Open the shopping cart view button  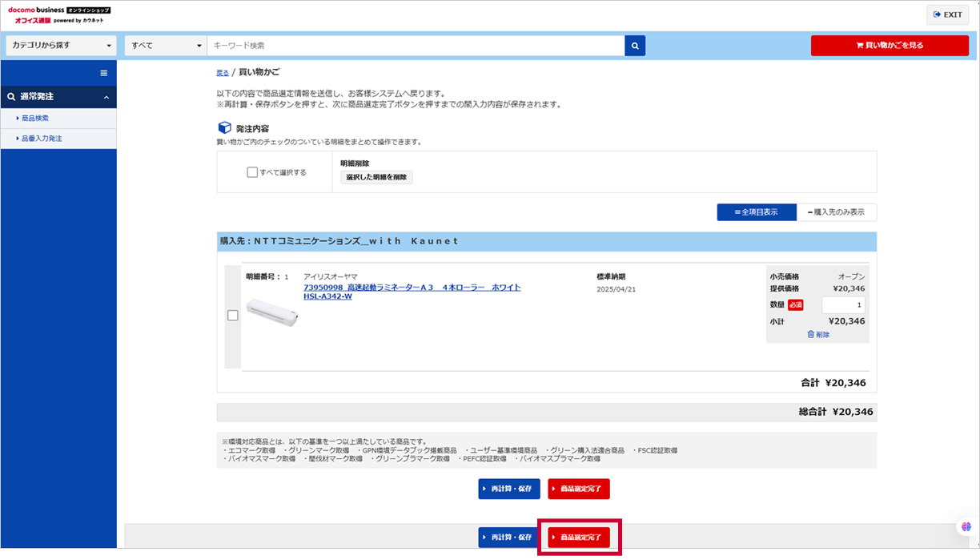coord(890,46)
